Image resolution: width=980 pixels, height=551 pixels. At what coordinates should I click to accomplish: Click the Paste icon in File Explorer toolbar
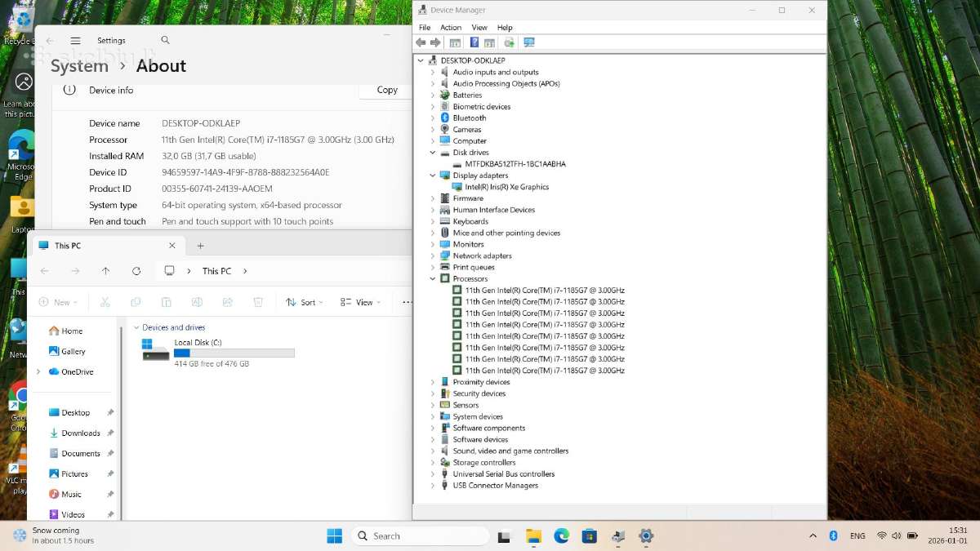coord(166,302)
